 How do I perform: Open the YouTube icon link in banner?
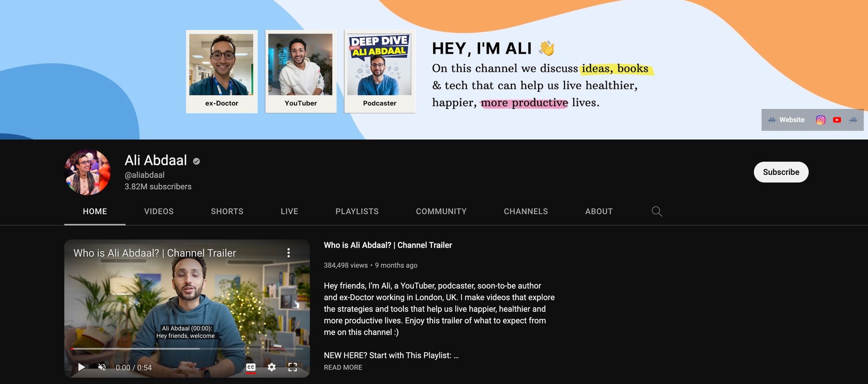pos(837,120)
